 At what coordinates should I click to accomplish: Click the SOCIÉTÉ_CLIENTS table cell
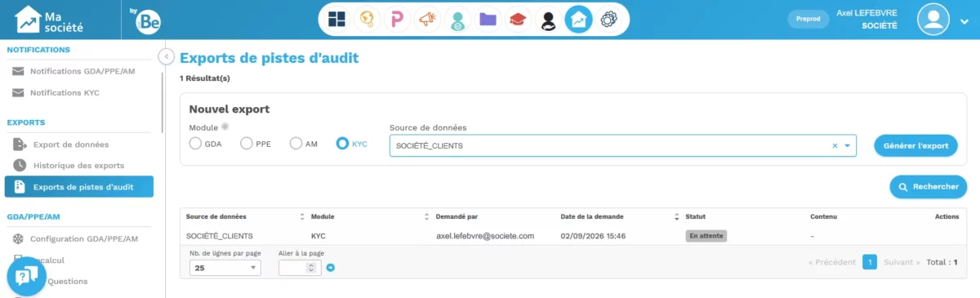point(220,236)
